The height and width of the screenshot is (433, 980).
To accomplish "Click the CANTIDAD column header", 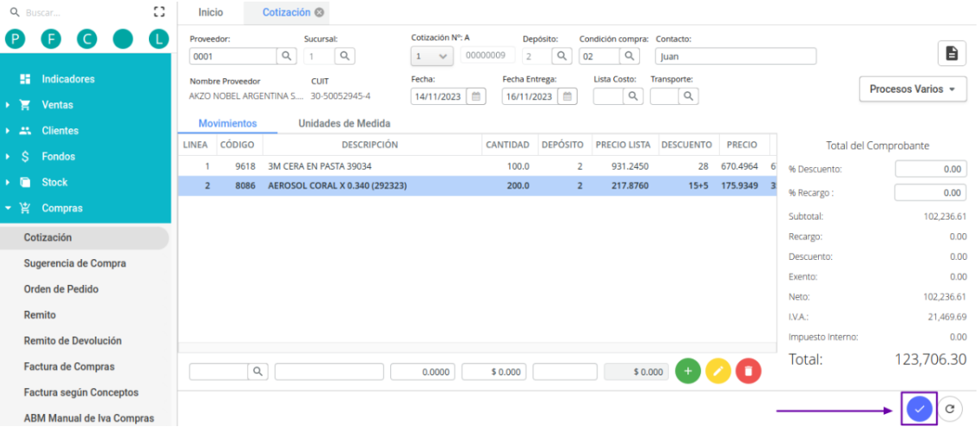I will click(508, 145).
